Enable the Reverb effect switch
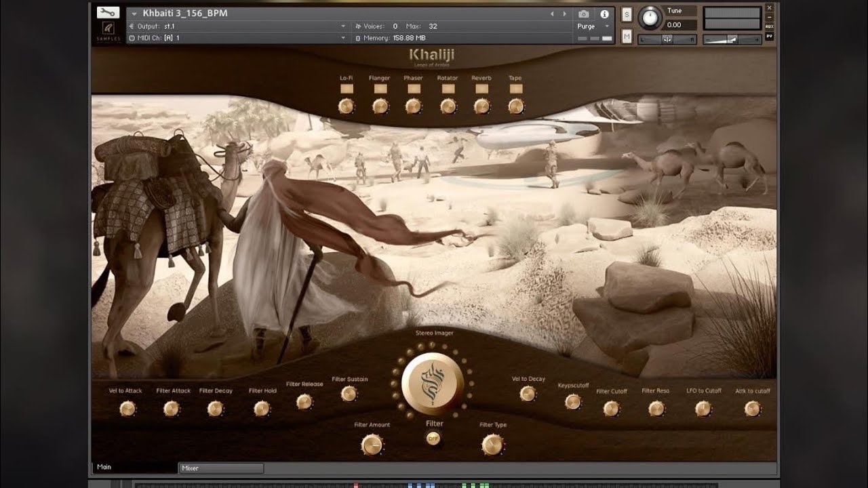 [x=481, y=89]
